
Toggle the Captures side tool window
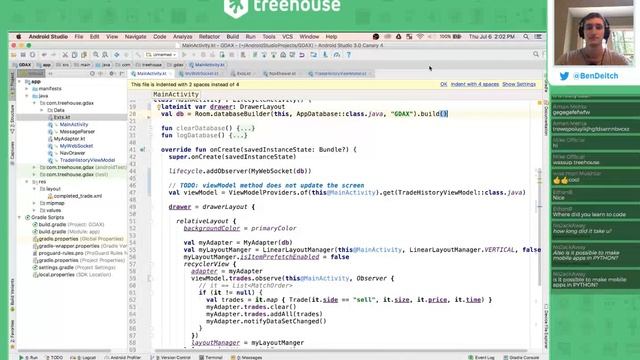(x=12, y=153)
